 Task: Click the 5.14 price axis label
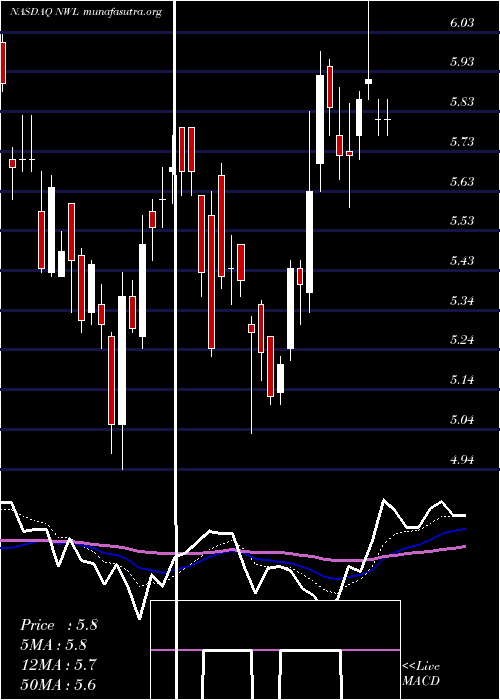[462, 380]
